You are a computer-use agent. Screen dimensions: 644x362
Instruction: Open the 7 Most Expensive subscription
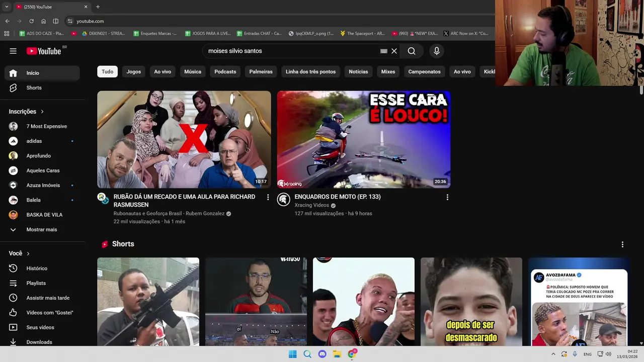click(42, 126)
